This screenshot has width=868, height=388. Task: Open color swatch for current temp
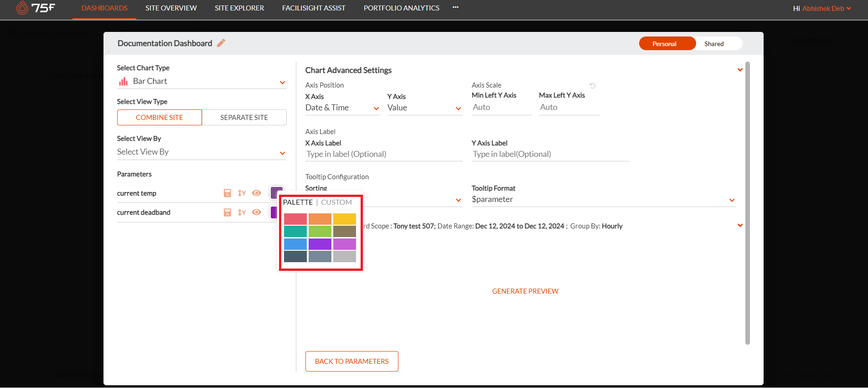click(277, 192)
